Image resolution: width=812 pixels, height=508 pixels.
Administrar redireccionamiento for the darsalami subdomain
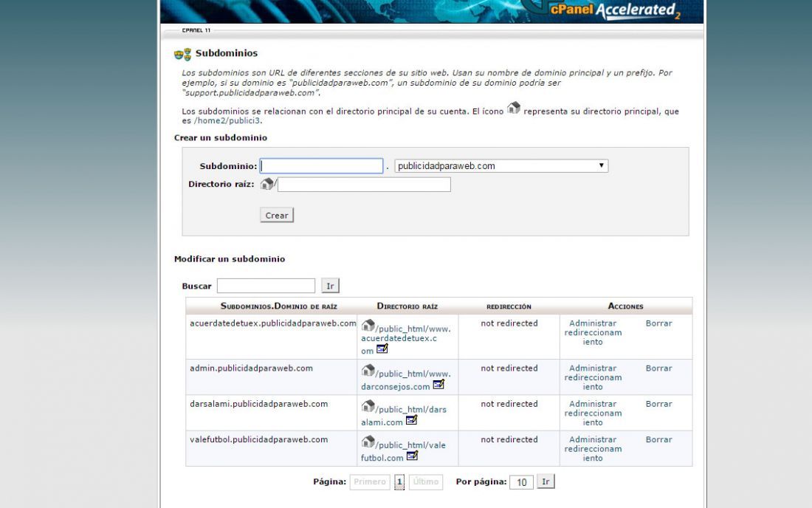pos(593,413)
